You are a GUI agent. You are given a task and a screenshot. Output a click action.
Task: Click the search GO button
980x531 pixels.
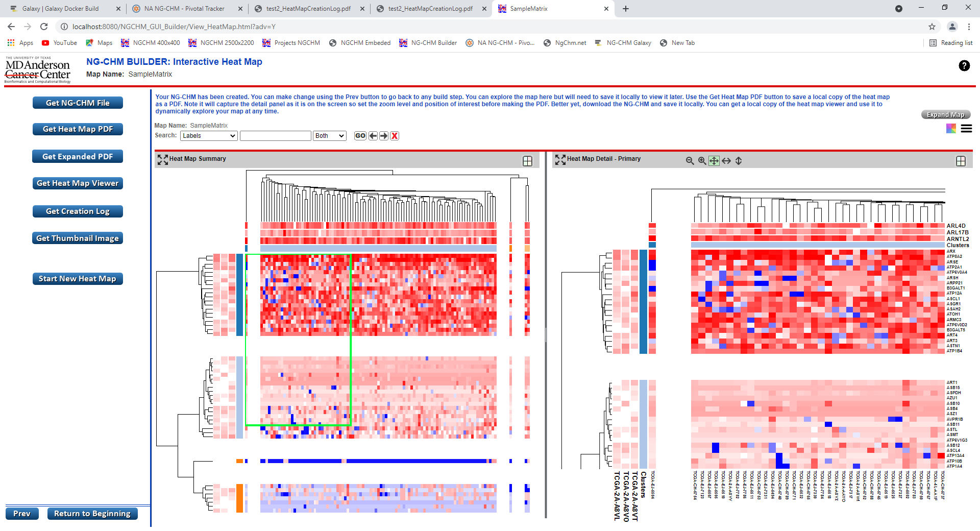[x=360, y=136]
